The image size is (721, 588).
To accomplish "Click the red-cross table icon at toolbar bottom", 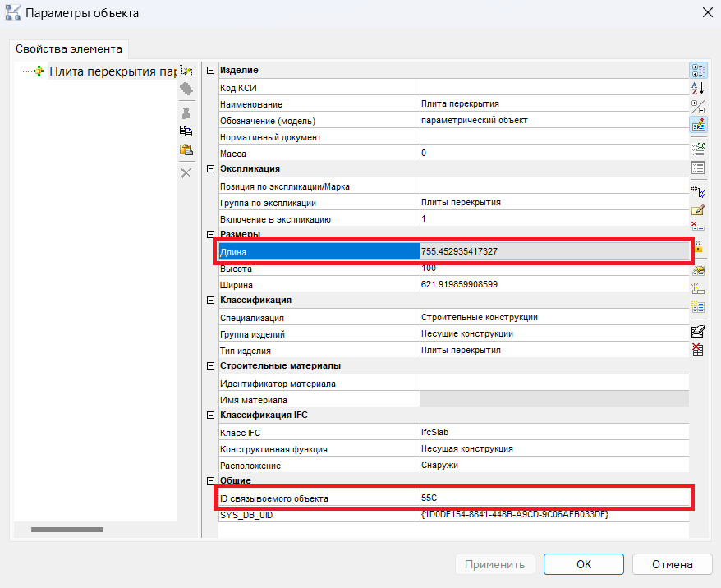I will 698,349.
